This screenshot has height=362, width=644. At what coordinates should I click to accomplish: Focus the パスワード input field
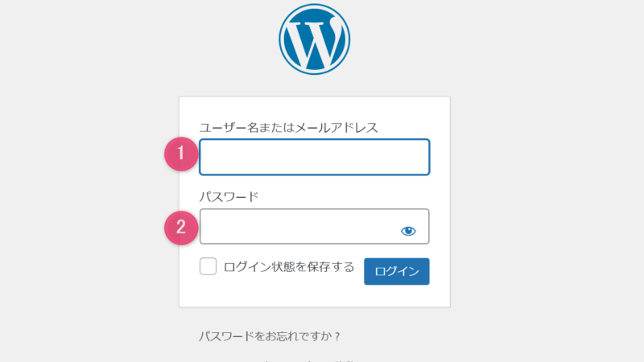pyautogui.click(x=315, y=227)
